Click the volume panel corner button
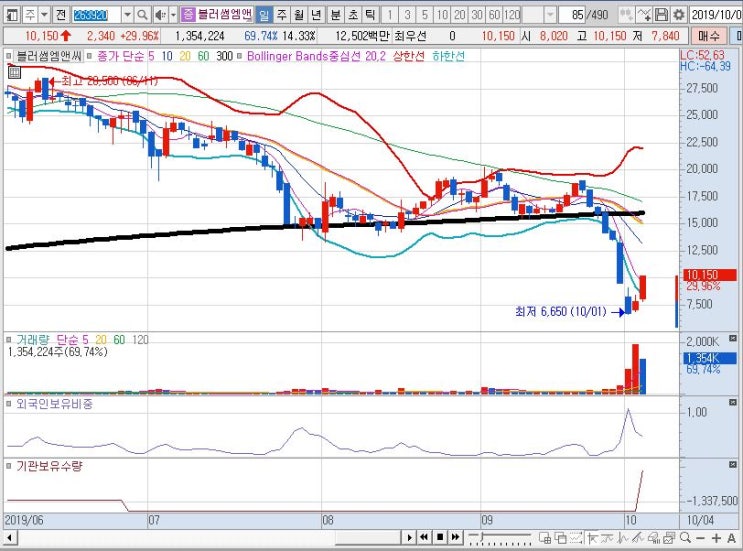The image size is (743, 551). (x=733, y=338)
